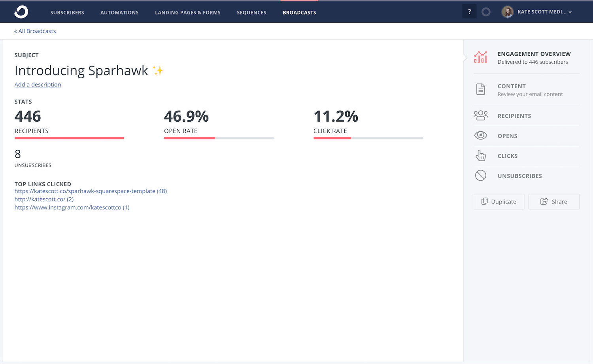
Task: Click the Duplicate button
Action: [x=499, y=202]
